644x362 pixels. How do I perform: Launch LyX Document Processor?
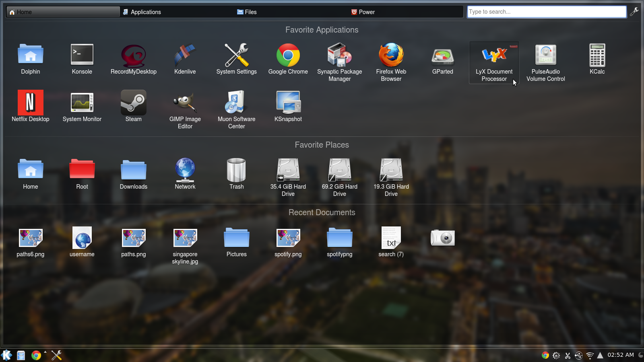(494, 62)
